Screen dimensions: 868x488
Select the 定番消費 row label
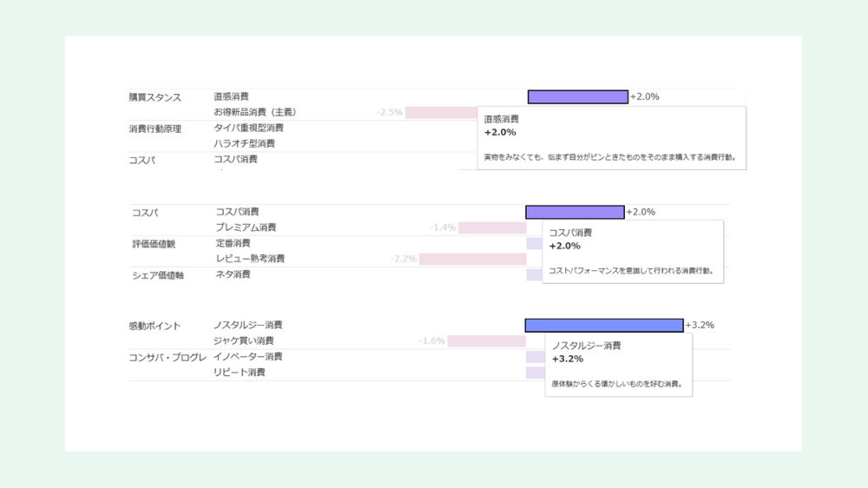pos(233,243)
